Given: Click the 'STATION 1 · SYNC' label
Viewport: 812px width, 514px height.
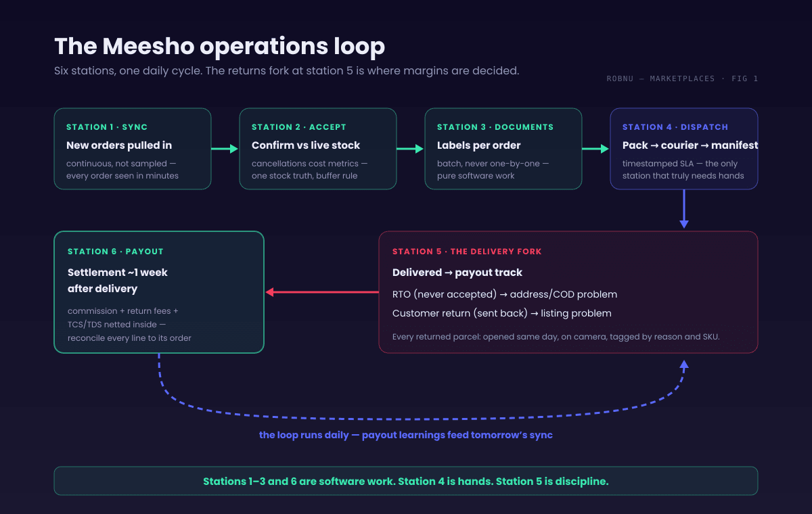Looking at the screenshot, I should click(107, 127).
